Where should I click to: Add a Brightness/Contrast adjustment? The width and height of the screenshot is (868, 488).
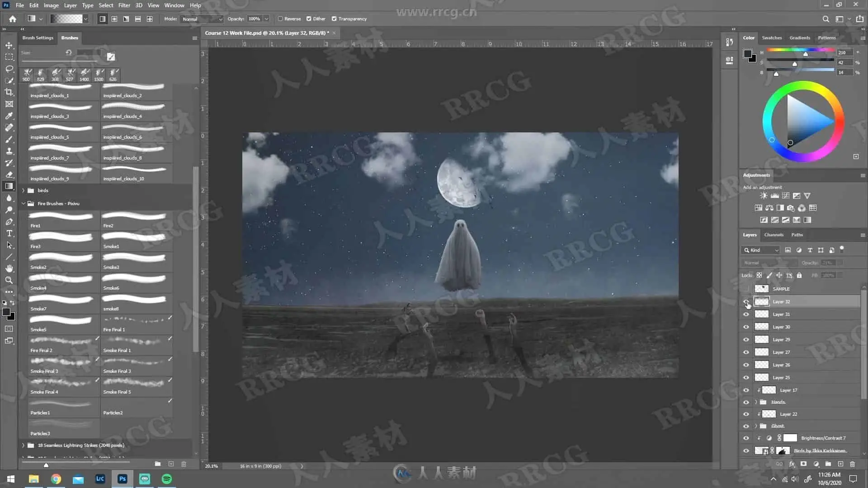click(764, 196)
